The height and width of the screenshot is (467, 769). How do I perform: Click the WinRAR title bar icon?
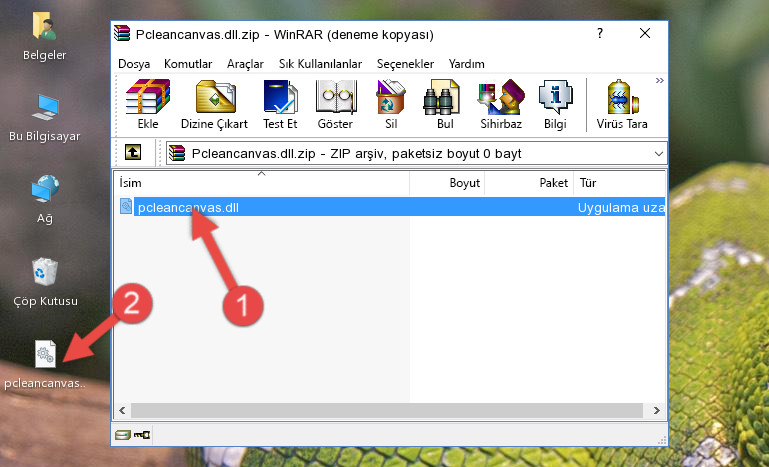122,34
